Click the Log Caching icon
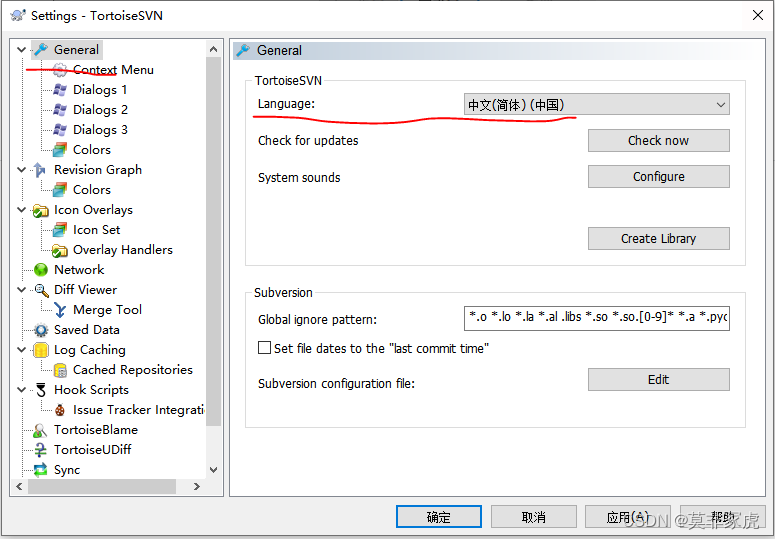775x539 pixels. pos(41,350)
